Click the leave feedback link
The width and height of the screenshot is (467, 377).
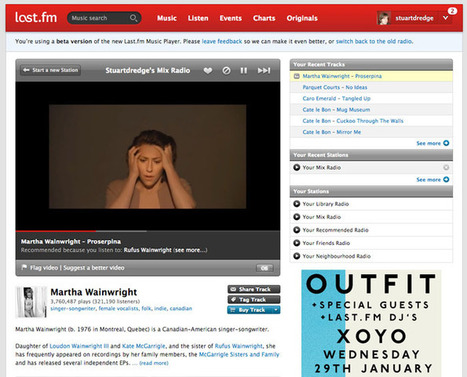pyautogui.click(x=222, y=41)
